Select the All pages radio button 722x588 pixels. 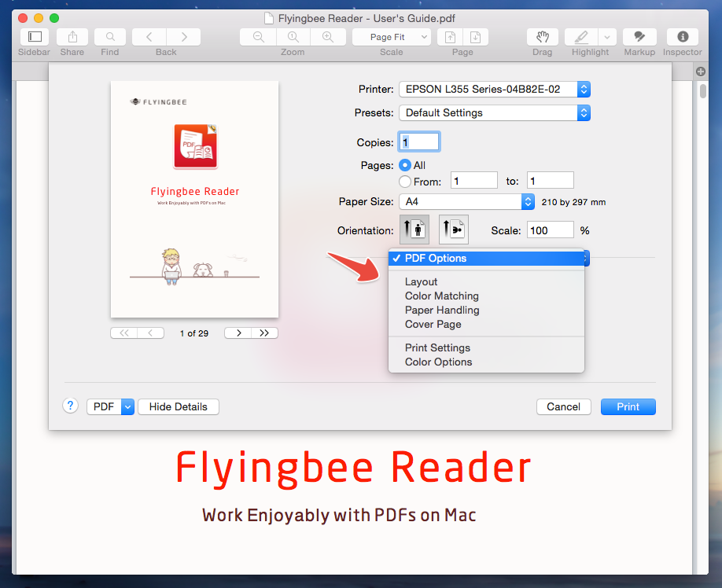click(x=405, y=165)
